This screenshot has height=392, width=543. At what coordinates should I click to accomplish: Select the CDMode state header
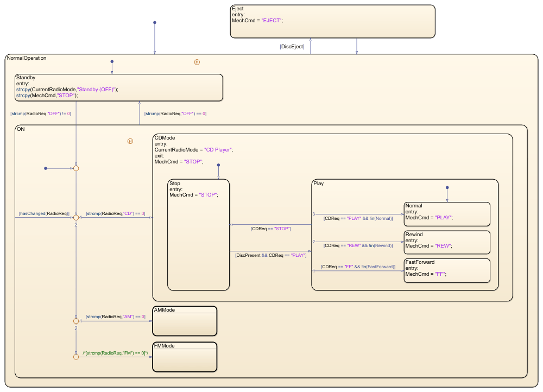pos(163,137)
